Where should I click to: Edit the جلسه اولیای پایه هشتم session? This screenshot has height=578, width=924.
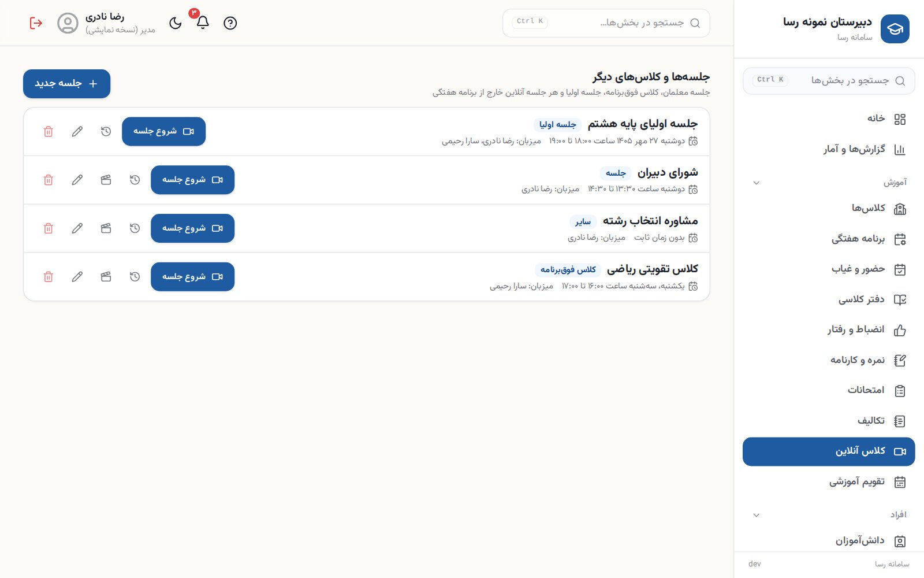[77, 132]
